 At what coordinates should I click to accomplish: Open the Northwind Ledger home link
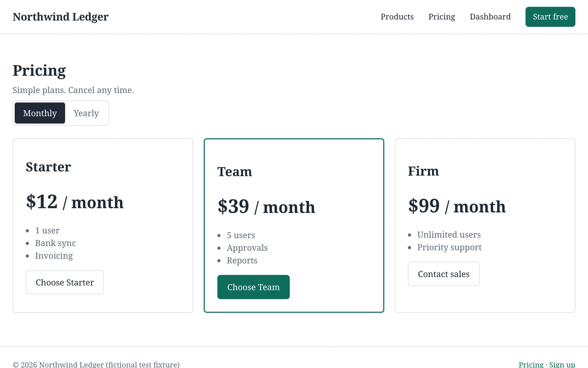[x=61, y=17]
